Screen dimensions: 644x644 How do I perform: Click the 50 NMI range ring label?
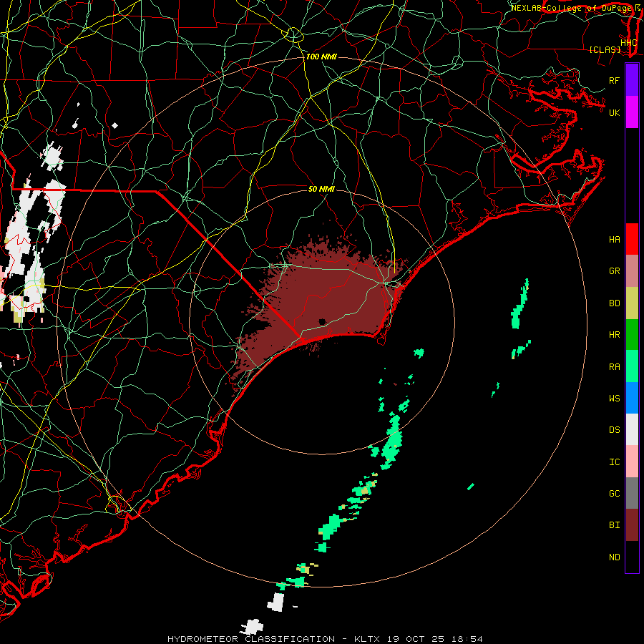[321, 189]
